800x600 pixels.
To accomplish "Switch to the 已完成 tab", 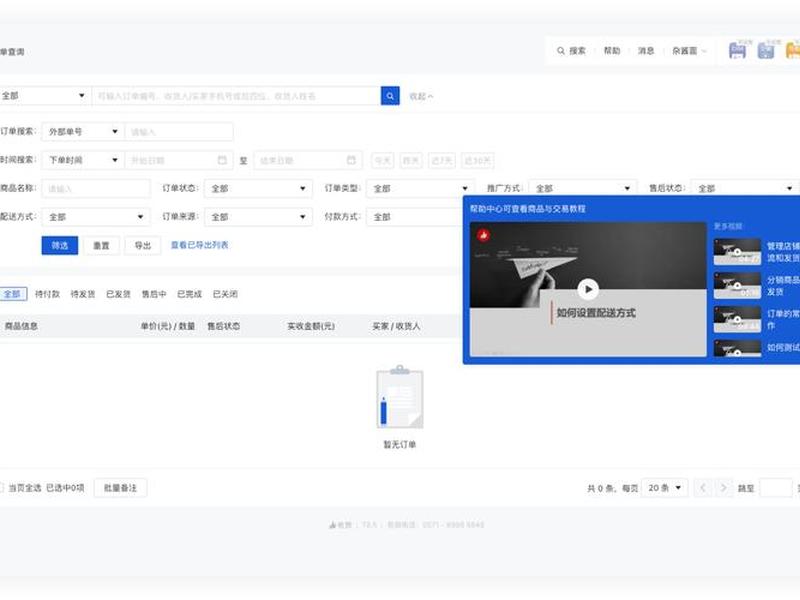I will pos(189,294).
